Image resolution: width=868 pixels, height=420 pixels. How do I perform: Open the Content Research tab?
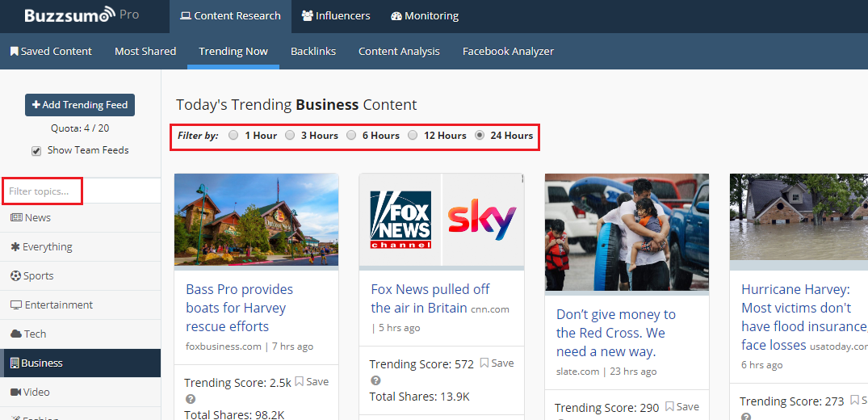tap(230, 16)
